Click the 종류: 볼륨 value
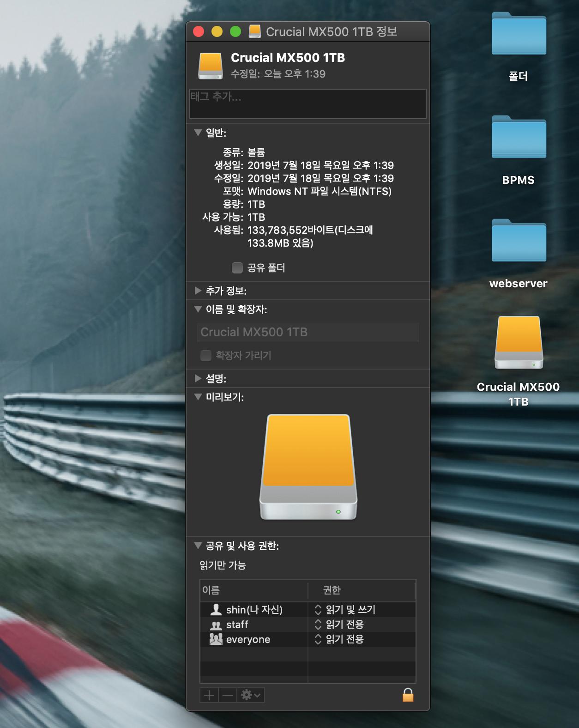 tap(256, 152)
